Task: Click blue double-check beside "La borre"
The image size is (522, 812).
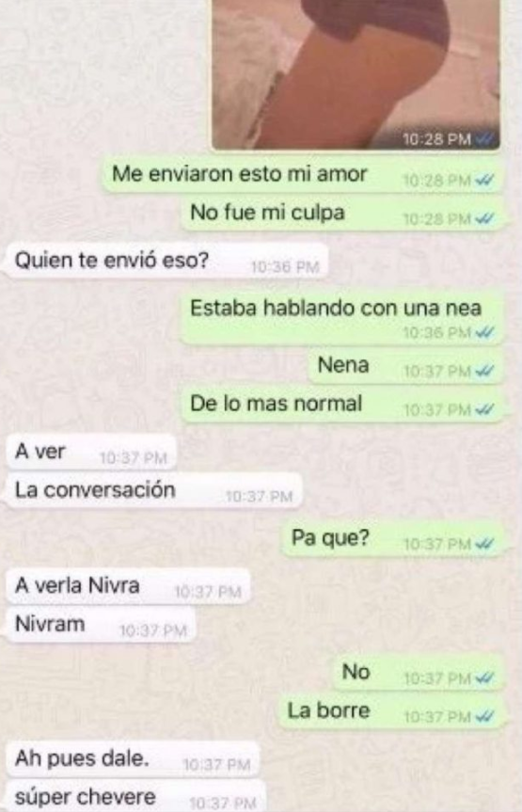Action: (x=485, y=717)
